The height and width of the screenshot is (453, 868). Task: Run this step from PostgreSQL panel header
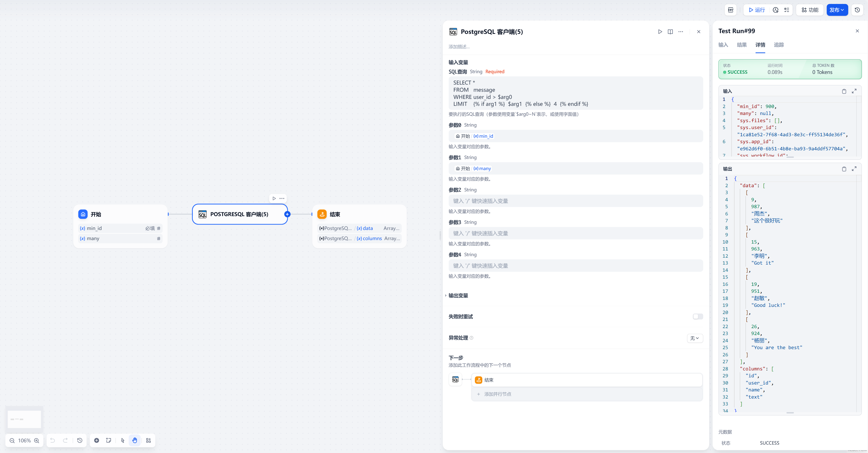click(660, 32)
